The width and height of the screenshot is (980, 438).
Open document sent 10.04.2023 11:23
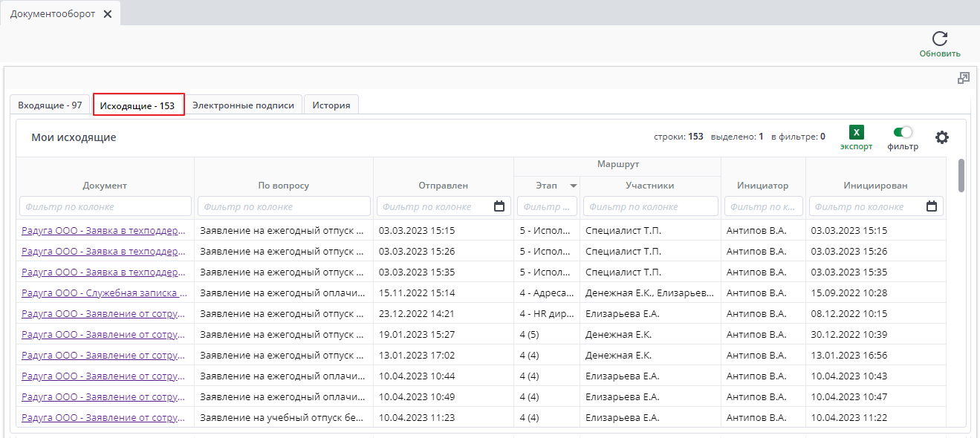[x=104, y=418]
